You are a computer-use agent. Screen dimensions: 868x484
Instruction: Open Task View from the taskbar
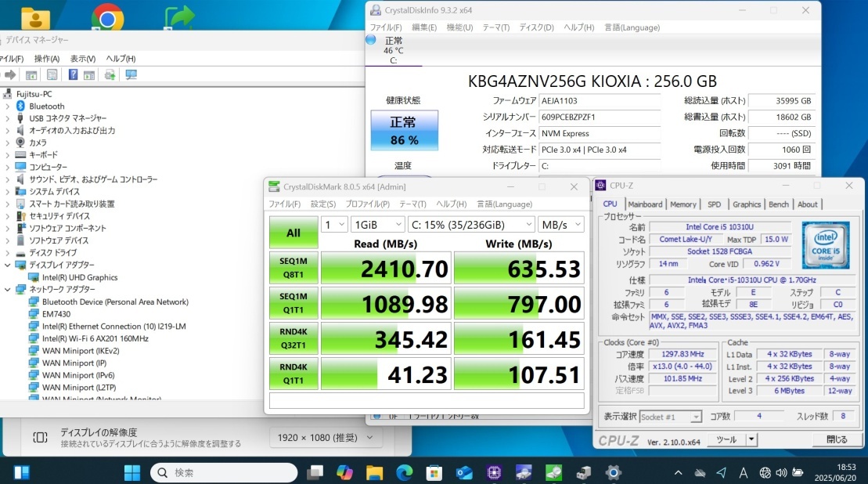[315, 472]
